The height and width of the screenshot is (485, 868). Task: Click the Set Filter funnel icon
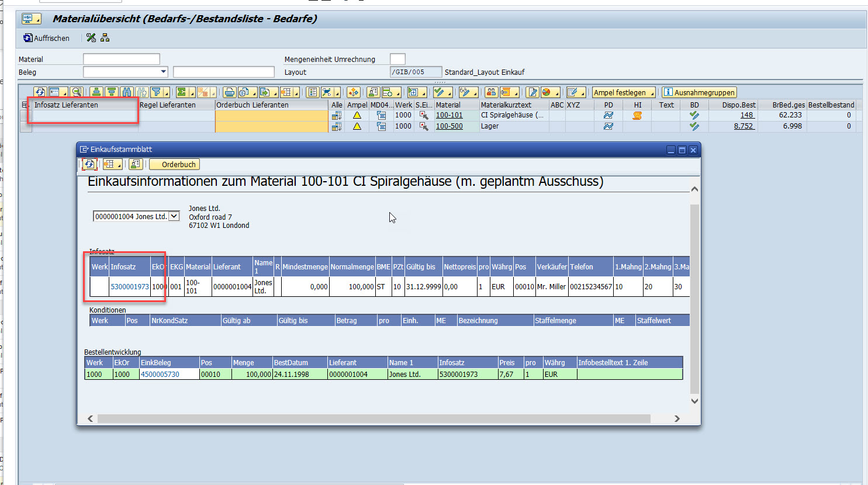(x=156, y=92)
